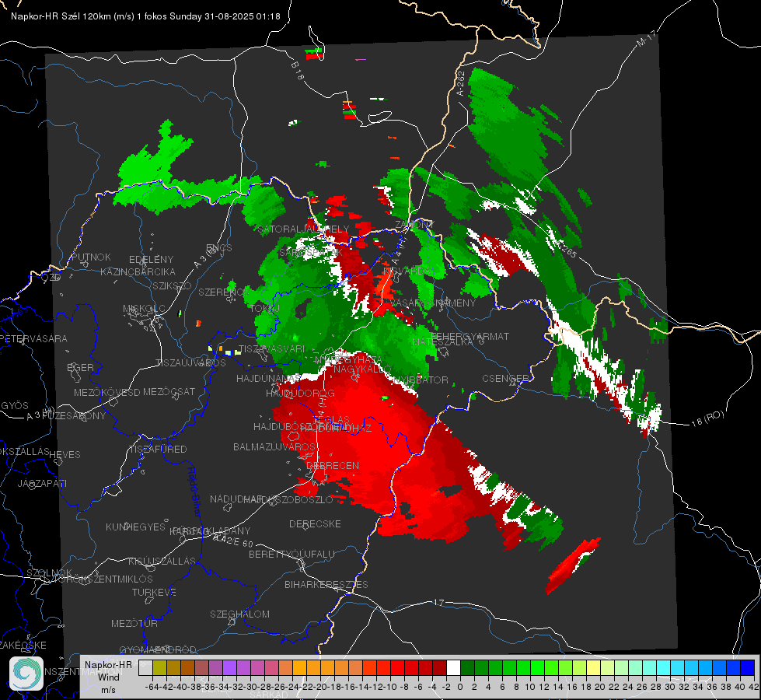Click the white swatch between -2 and 0
Image resolution: width=761 pixels, height=700 pixels.
point(453,668)
